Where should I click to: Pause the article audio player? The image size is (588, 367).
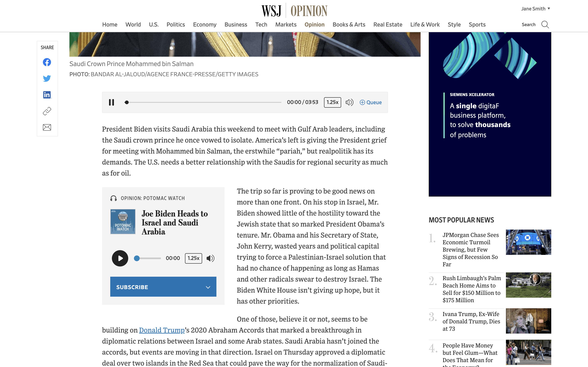[x=111, y=102]
